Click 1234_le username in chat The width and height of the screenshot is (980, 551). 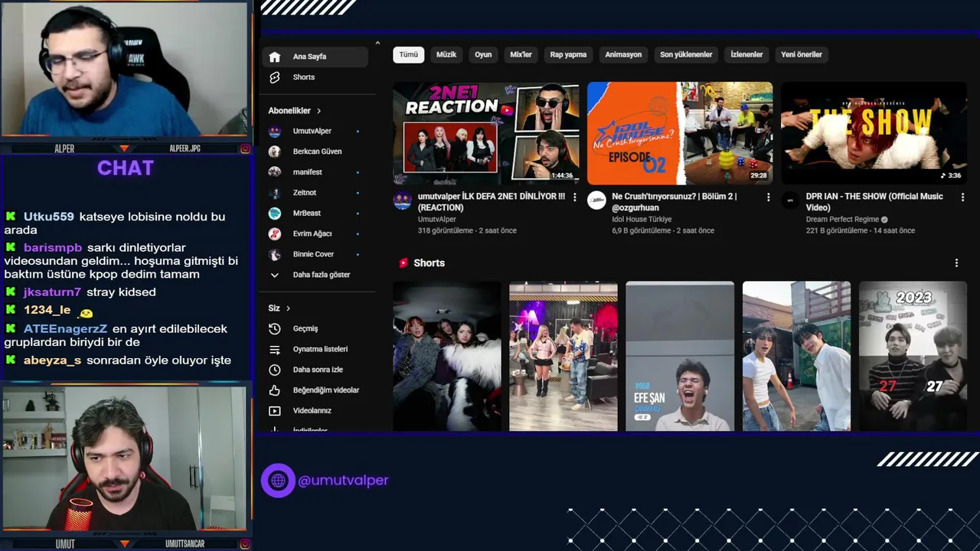click(47, 310)
